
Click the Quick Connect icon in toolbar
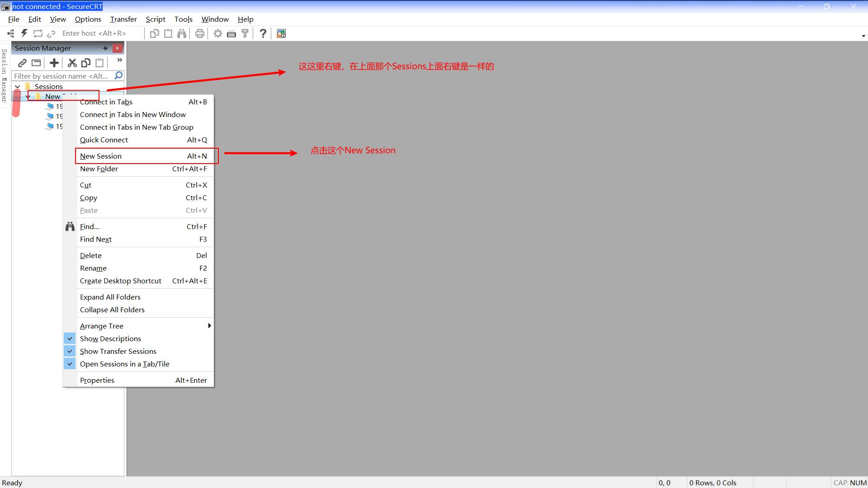(24, 33)
